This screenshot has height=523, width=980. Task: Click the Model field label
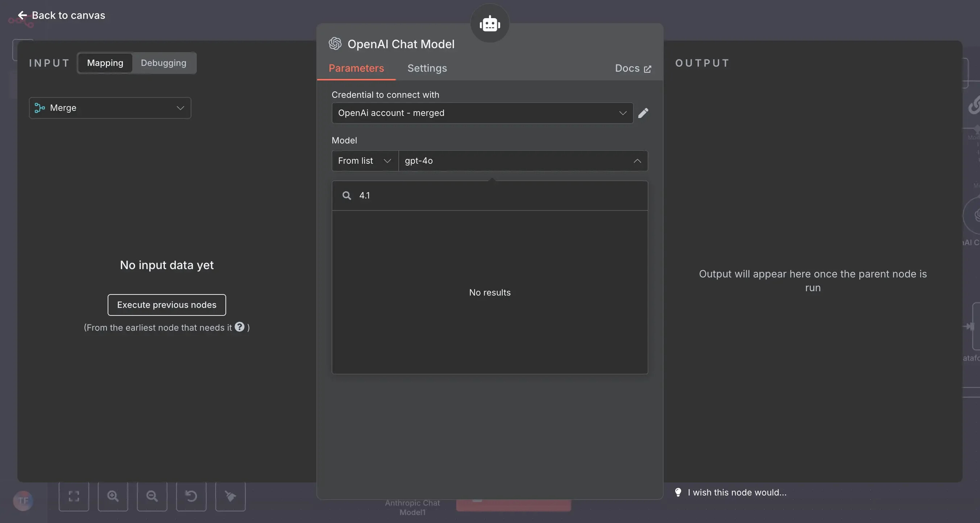pos(344,140)
